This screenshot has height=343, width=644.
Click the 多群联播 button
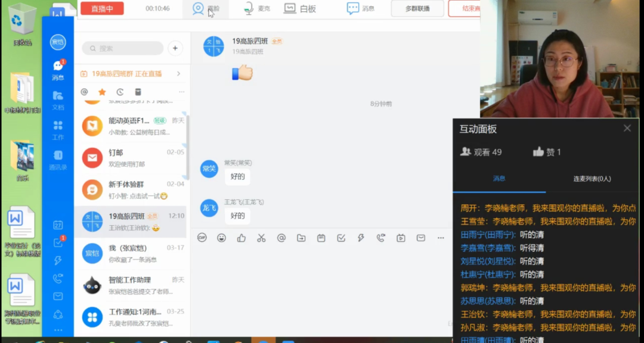click(417, 8)
